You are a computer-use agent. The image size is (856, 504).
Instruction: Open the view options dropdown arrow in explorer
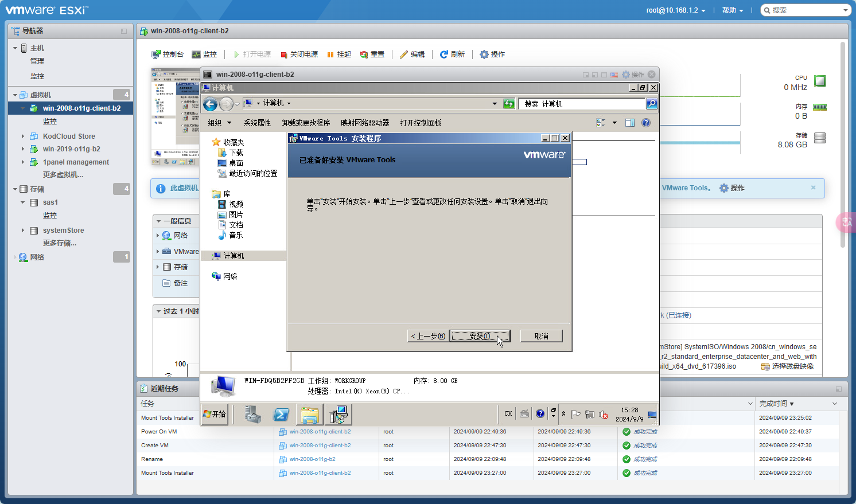(614, 123)
